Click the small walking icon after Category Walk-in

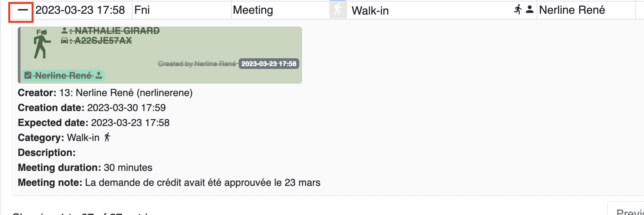point(107,137)
